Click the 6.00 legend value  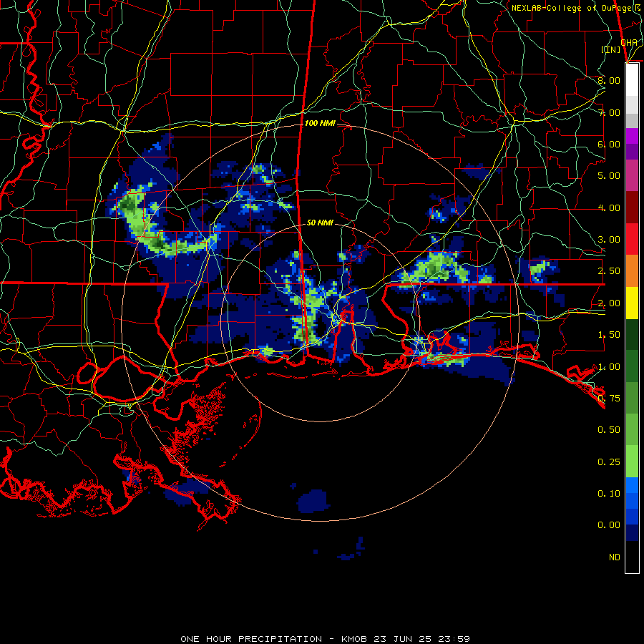click(x=609, y=144)
